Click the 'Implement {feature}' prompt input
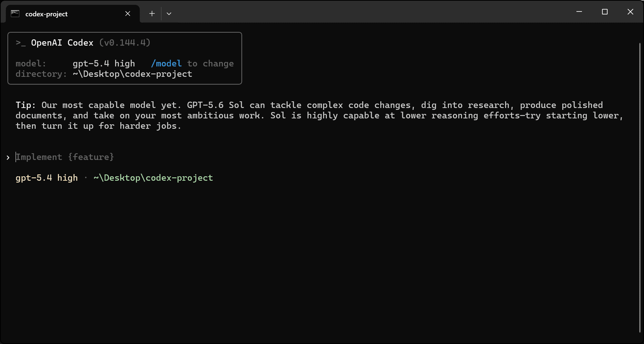The height and width of the screenshot is (344, 644). click(x=65, y=157)
